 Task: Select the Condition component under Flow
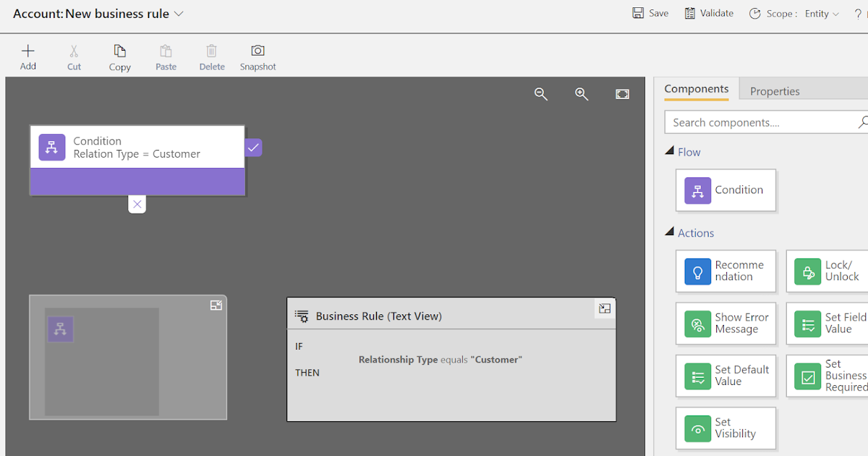(726, 190)
